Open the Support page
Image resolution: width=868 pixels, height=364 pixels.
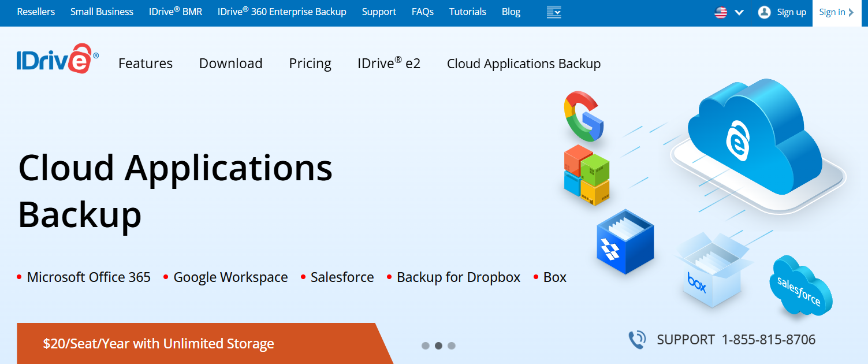tap(379, 12)
